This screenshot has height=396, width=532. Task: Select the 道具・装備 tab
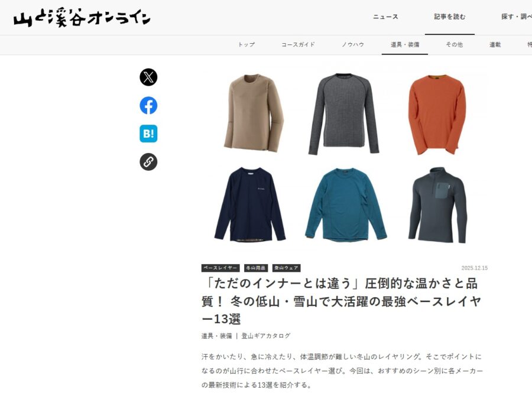(405, 44)
